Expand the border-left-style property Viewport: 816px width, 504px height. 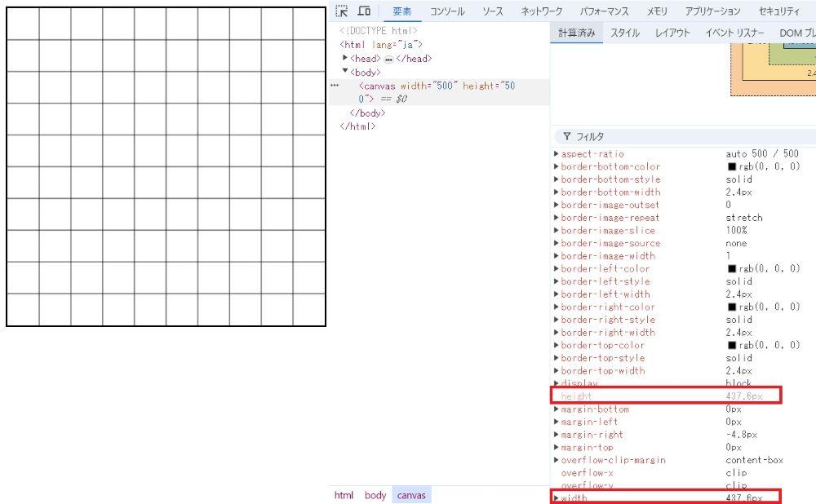click(x=556, y=281)
